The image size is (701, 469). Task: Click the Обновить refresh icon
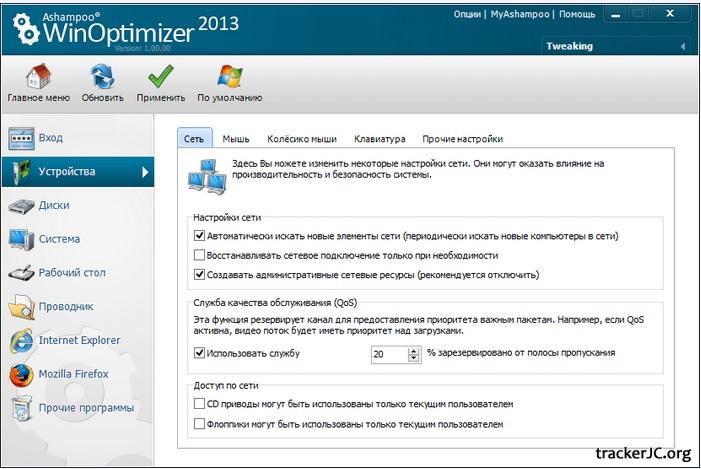[x=103, y=76]
